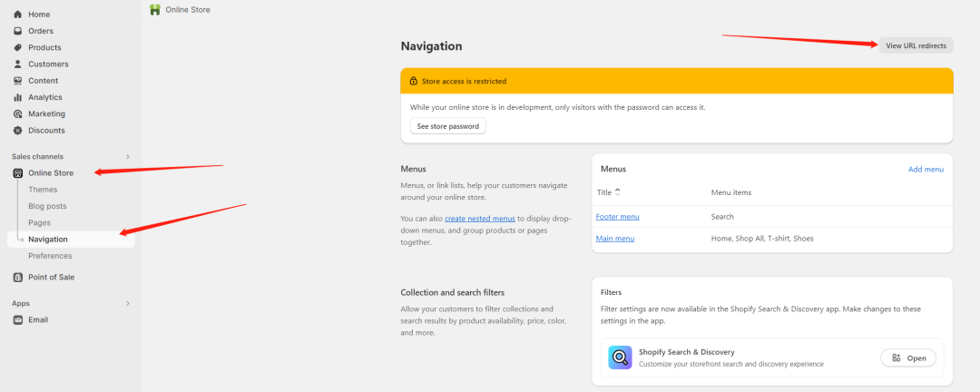Click the Home icon in sidebar
The width and height of the screenshot is (980, 392).
coord(17,15)
